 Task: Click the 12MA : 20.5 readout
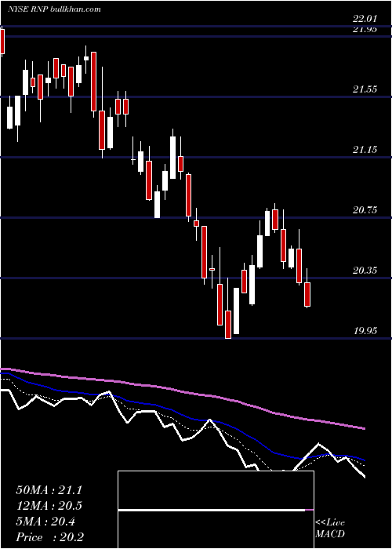tap(49, 506)
